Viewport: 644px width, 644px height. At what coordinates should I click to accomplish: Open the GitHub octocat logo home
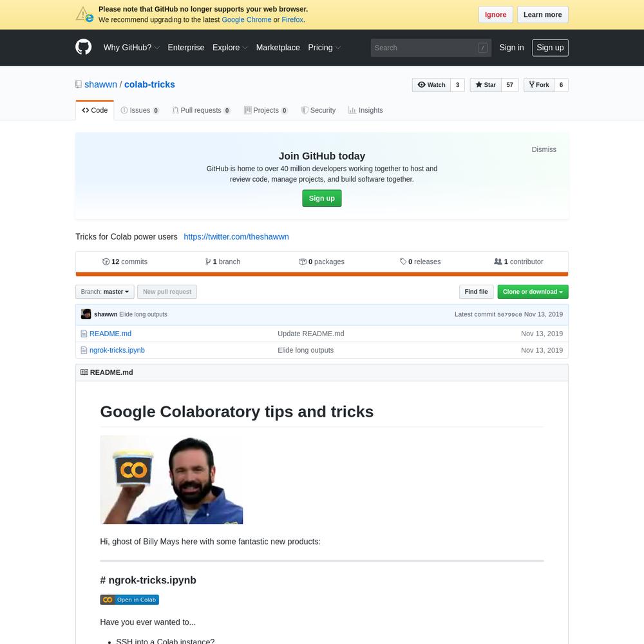83,47
